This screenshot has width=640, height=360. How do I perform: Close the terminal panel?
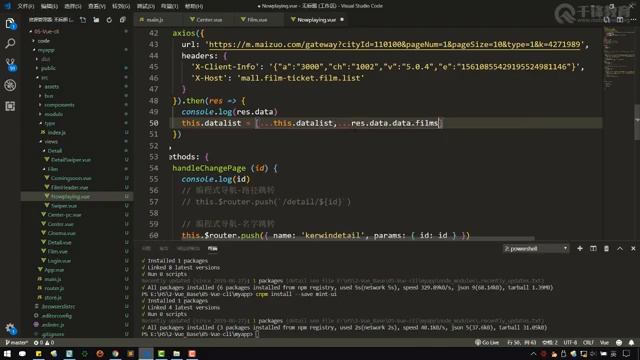(x=633, y=248)
